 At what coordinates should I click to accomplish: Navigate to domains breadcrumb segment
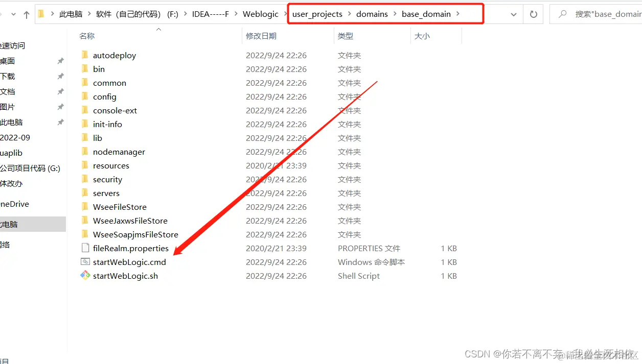[x=372, y=14]
